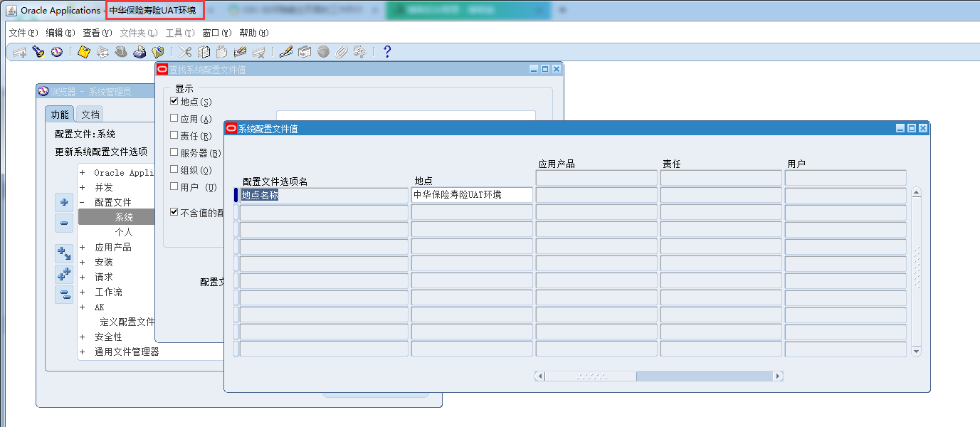This screenshot has width=980, height=427.
Task: Save using the yellow floppy disk icon
Action: point(84,52)
